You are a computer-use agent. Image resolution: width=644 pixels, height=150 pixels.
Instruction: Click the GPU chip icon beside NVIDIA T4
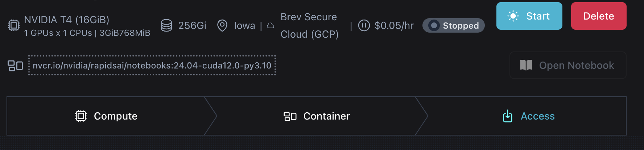click(x=14, y=26)
